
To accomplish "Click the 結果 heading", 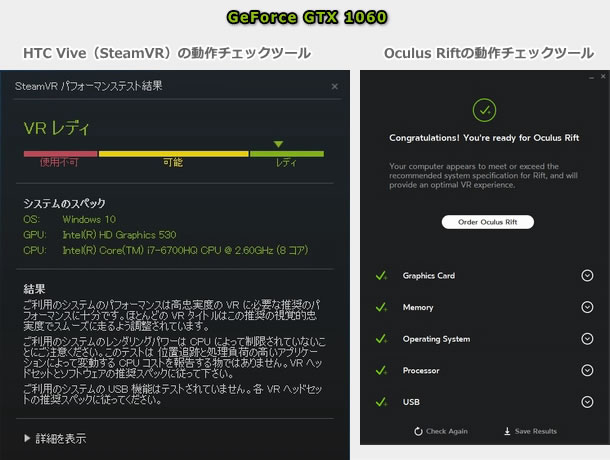I will [x=34, y=289].
